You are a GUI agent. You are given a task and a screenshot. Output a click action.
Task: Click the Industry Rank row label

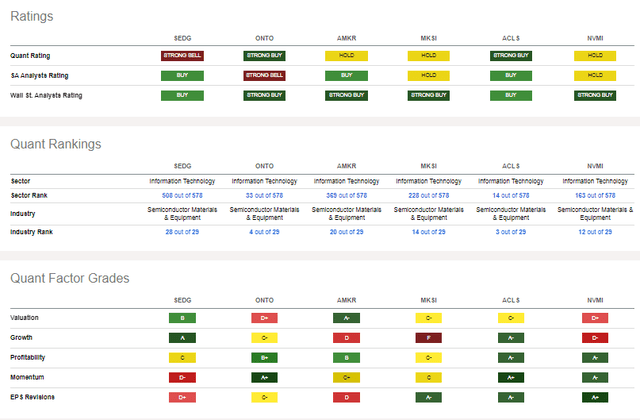31,232
